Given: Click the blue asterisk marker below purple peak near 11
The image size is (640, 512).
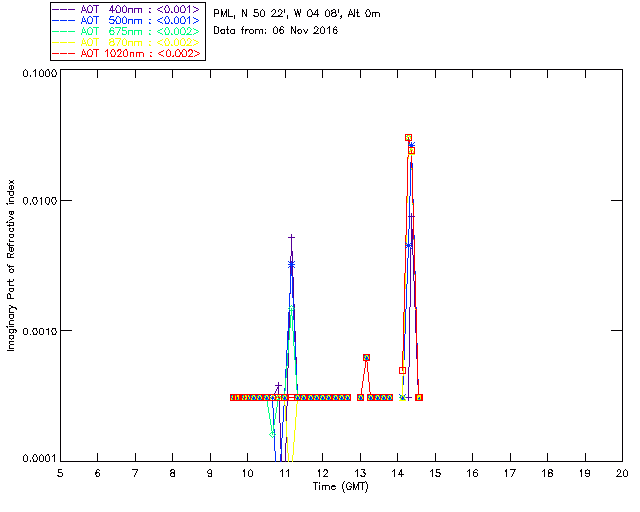Looking at the screenshot, I should click(291, 265).
